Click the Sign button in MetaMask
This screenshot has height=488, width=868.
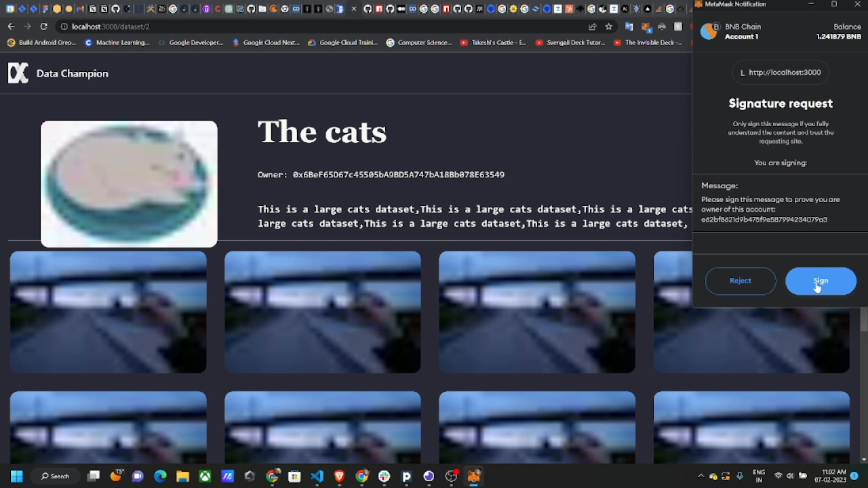[x=821, y=281]
